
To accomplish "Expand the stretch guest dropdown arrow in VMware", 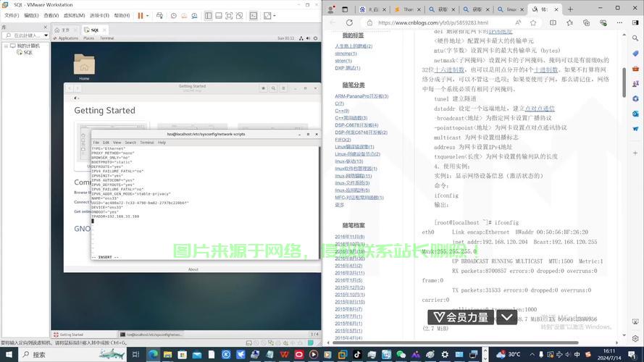I will 275,16.
